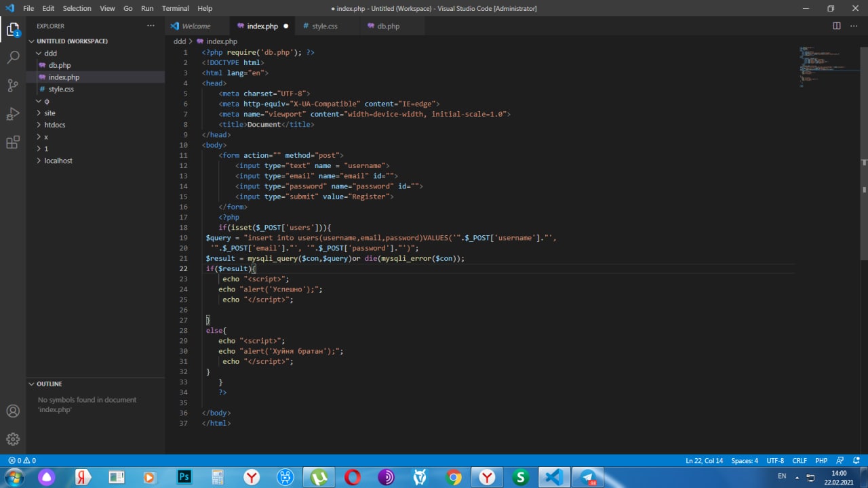
Task: Click index.php in the breadcrumb path
Action: 222,41
